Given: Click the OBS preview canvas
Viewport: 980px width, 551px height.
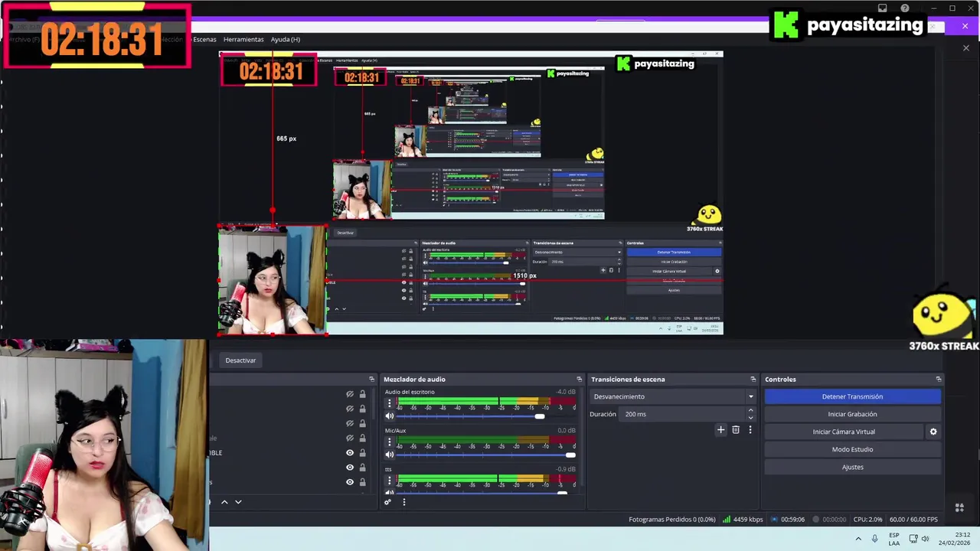Looking at the screenshot, I should click(x=471, y=194).
